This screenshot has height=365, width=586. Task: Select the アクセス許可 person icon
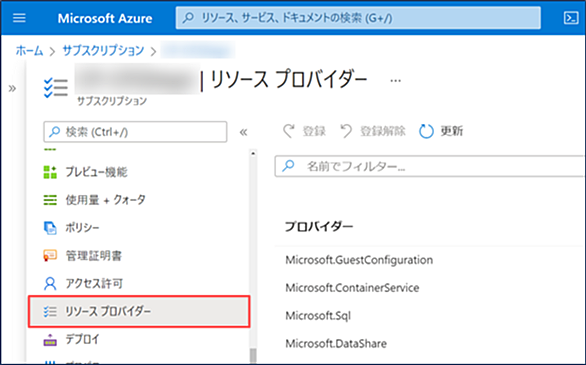(x=50, y=284)
